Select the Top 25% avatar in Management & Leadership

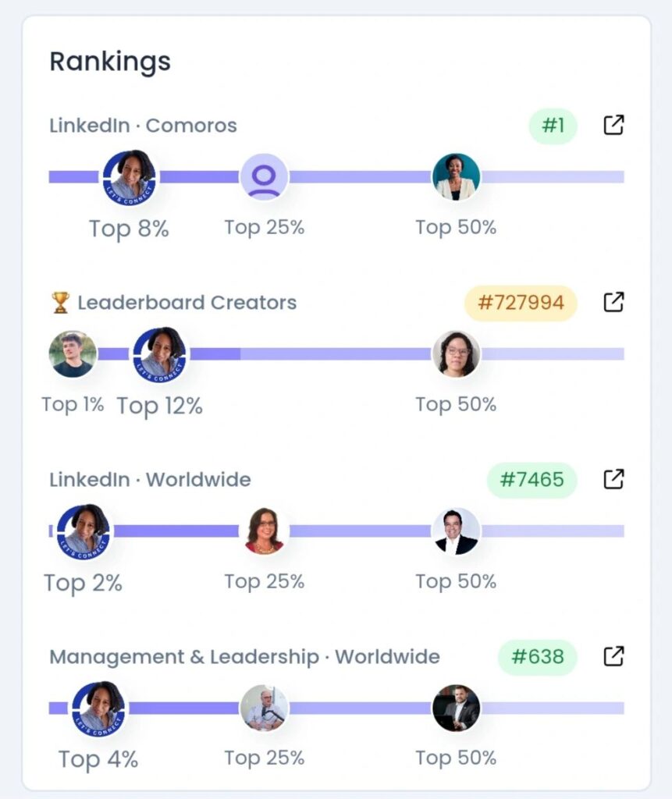click(x=264, y=708)
